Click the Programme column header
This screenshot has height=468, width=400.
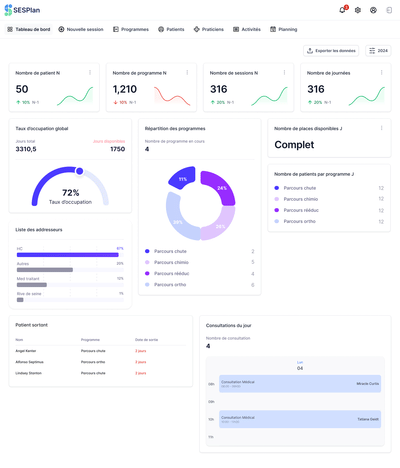click(x=90, y=340)
